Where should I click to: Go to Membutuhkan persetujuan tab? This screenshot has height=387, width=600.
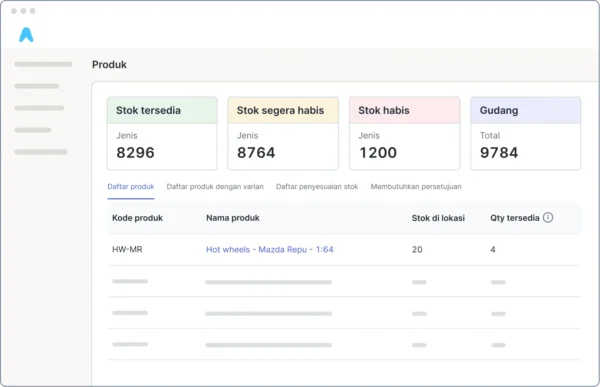tap(416, 187)
